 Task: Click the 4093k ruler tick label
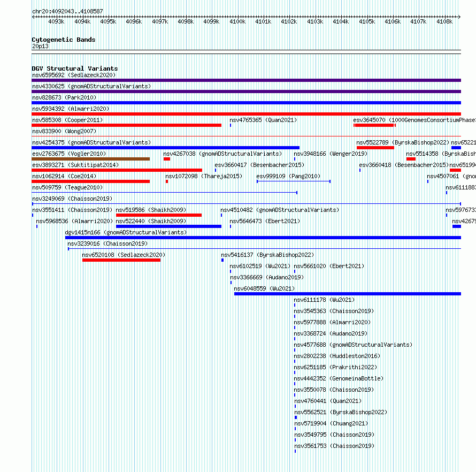(x=56, y=21)
